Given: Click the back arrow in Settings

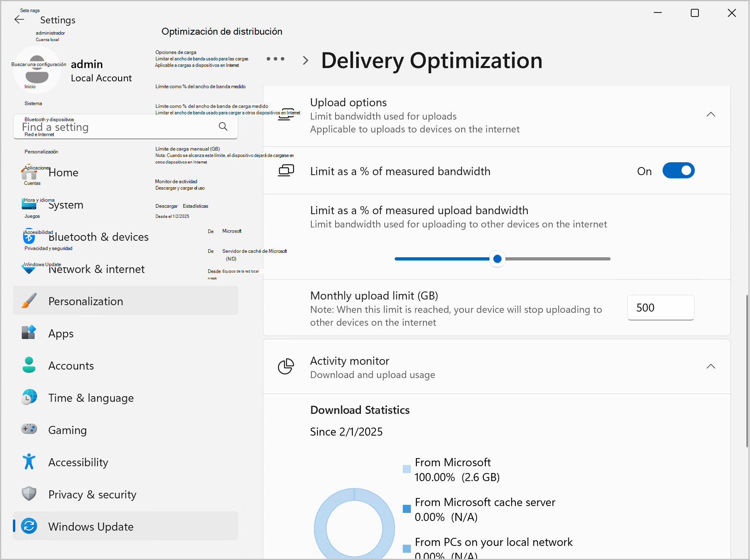Looking at the screenshot, I should click(x=19, y=20).
